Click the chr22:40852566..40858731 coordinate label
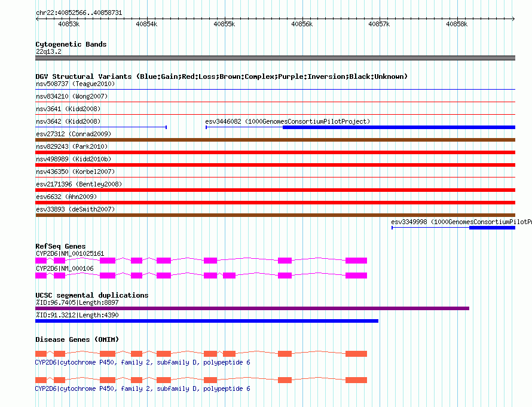 point(79,13)
